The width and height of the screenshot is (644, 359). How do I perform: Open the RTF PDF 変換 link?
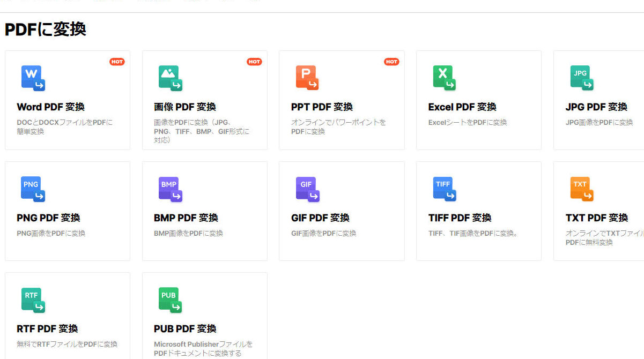tap(47, 329)
